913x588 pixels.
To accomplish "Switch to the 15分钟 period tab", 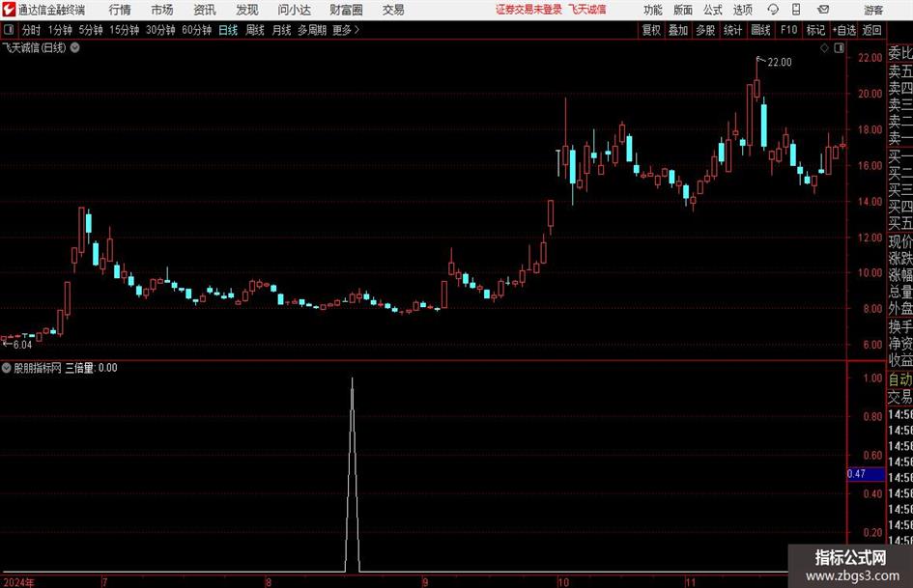I will [x=125, y=30].
